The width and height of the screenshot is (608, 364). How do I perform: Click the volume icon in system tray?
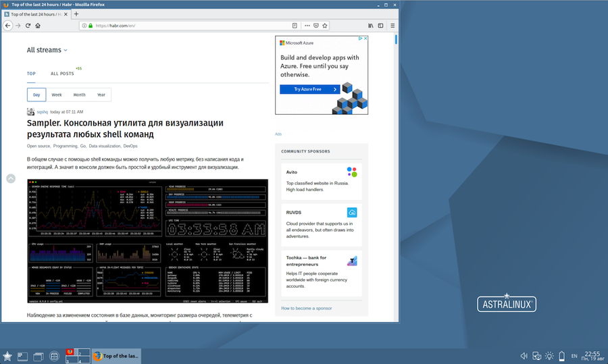point(524,356)
